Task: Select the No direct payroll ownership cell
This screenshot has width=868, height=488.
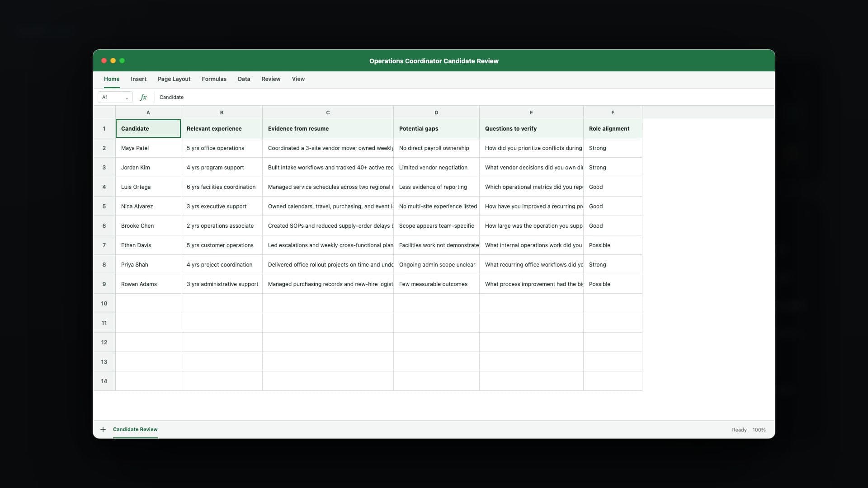Action: point(436,148)
